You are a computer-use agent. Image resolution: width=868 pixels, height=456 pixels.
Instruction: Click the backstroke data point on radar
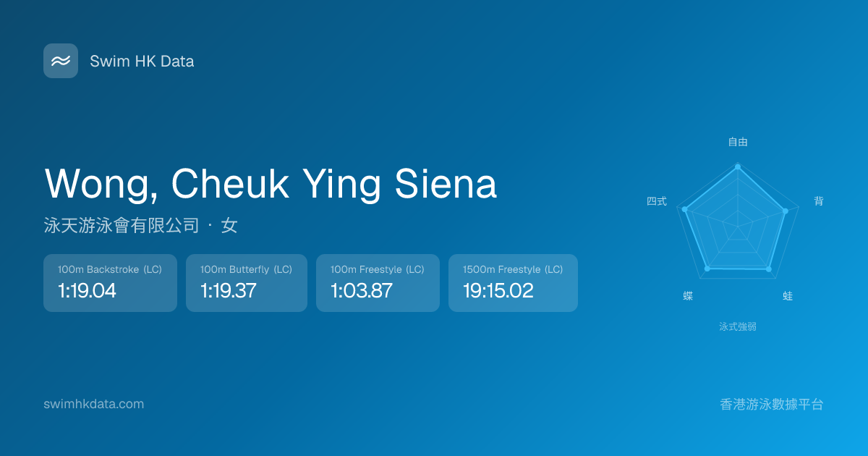point(785,211)
